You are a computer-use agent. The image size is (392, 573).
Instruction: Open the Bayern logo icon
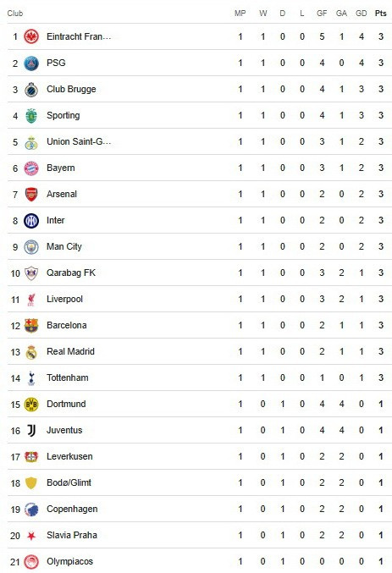pos(31,168)
